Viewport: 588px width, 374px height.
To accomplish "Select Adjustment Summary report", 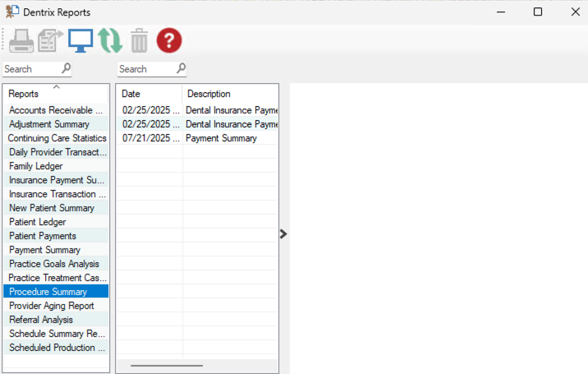I will pyautogui.click(x=56, y=124).
